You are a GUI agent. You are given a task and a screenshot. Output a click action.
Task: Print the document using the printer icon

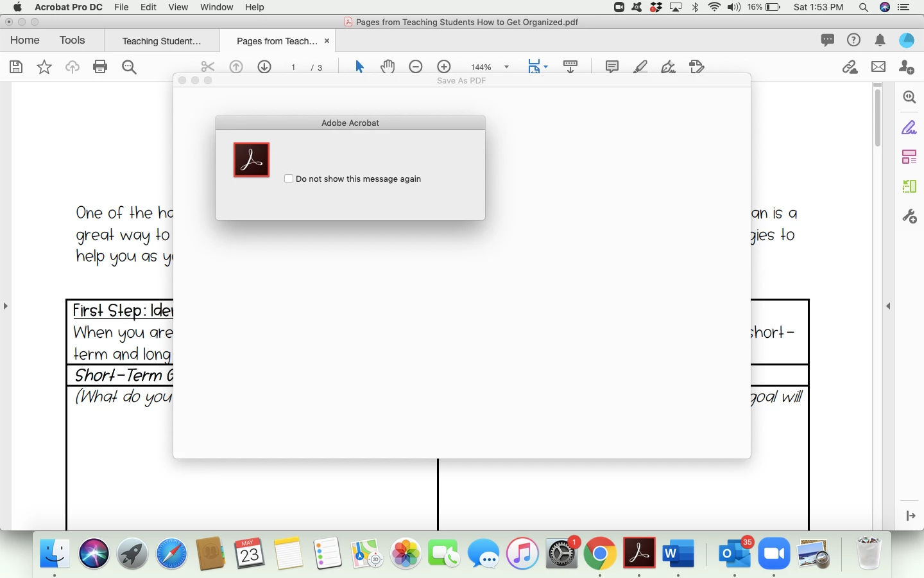click(x=100, y=67)
